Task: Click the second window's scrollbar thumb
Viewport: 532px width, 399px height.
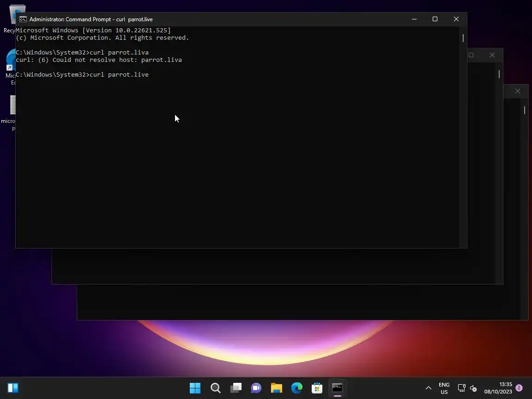Action: pyautogui.click(x=499, y=74)
